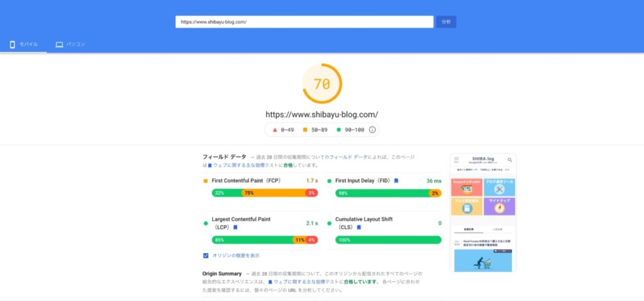Image resolution: width=644 pixels, height=301 pixels.
Task: Click the https://www.shibayu-blog.com/ heading under the score
Action: [322, 114]
